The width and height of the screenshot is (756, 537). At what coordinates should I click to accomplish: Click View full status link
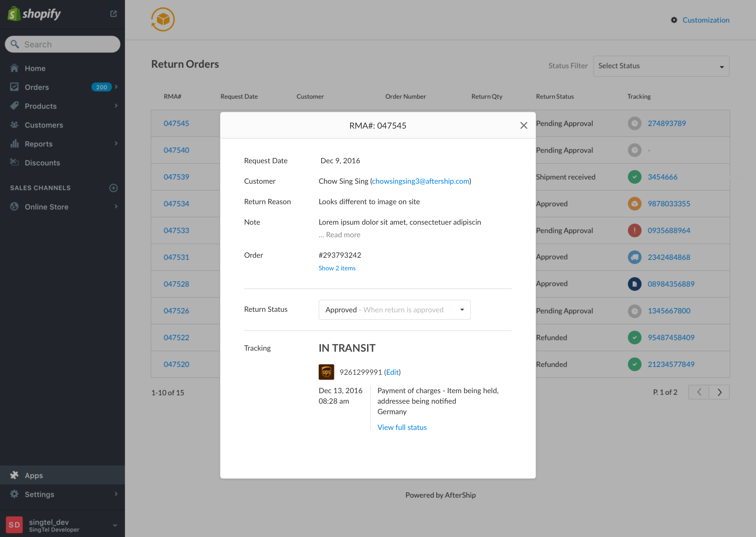click(x=402, y=427)
